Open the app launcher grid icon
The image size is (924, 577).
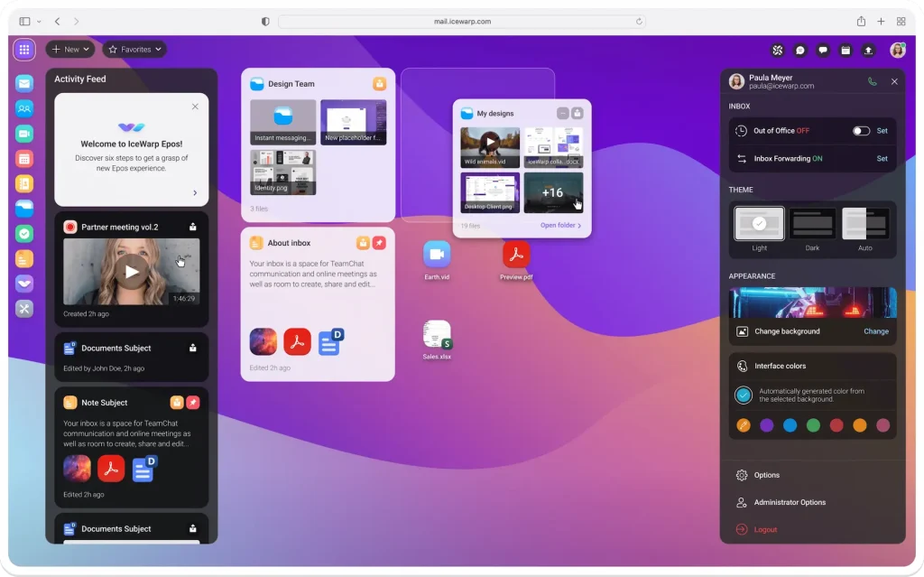pyautogui.click(x=23, y=50)
